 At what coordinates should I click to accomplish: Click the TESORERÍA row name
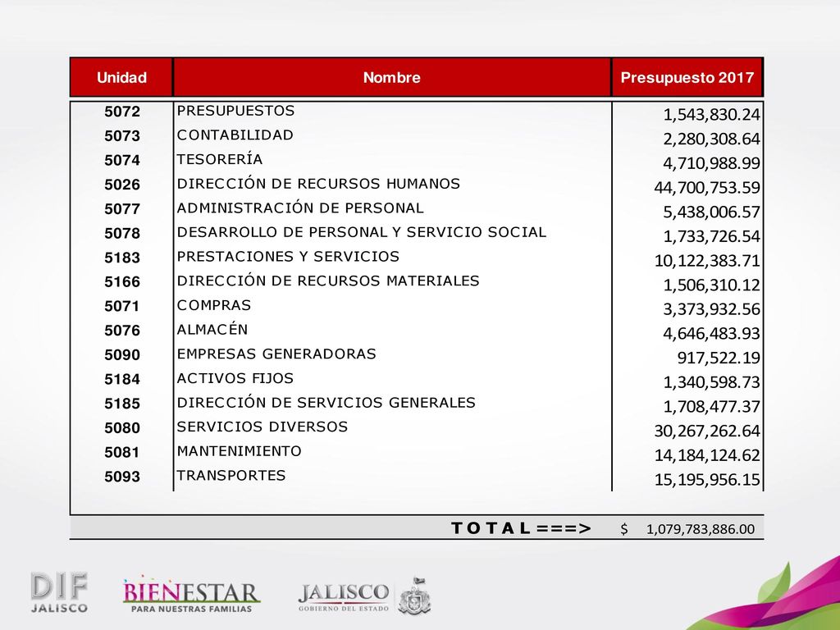tap(220, 159)
